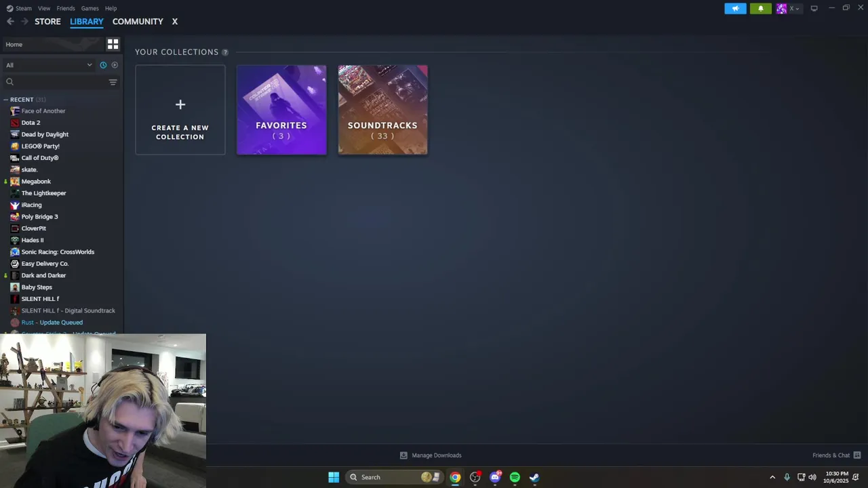Select The Lightkeeper
The image size is (868, 488).
[x=44, y=193]
